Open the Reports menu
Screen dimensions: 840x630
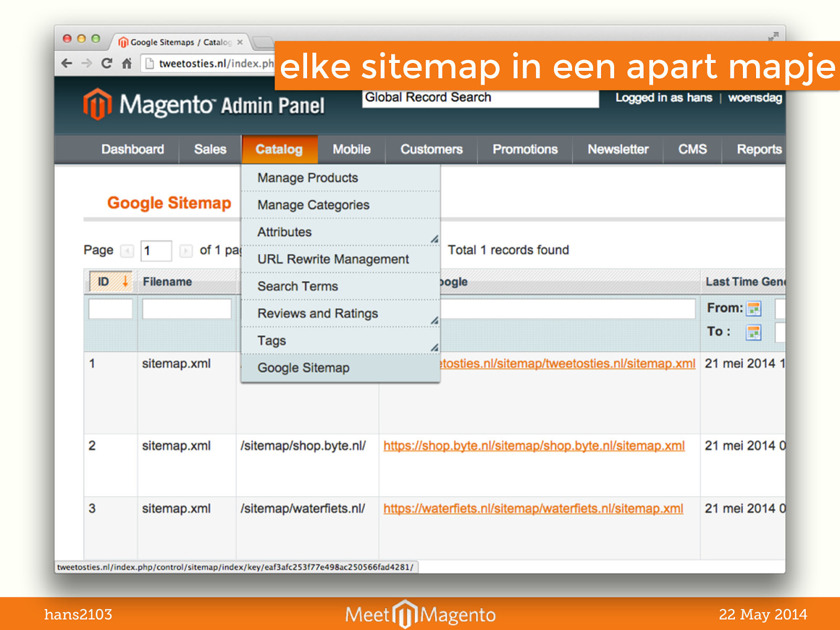point(759,149)
